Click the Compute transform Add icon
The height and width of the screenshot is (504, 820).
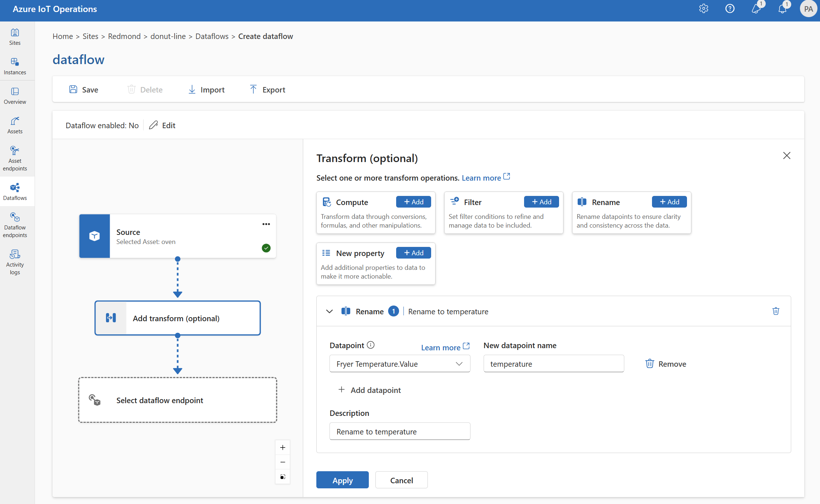(x=414, y=201)
